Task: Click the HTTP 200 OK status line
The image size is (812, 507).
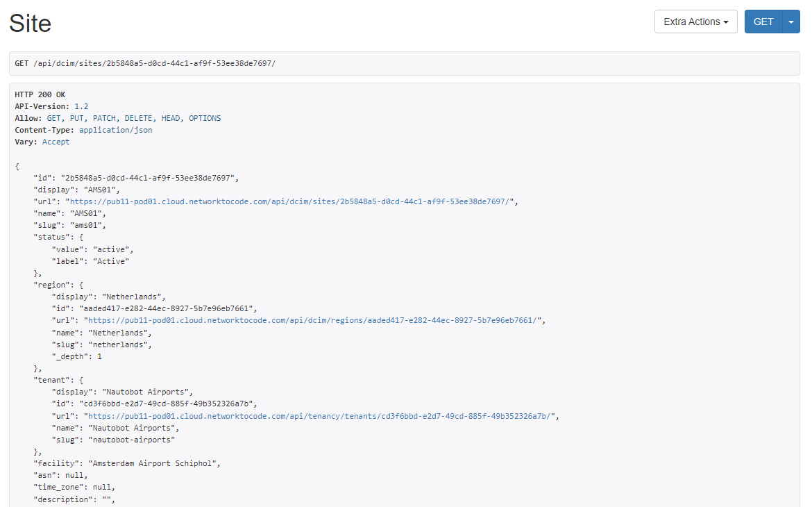Action: coord(40,94)
